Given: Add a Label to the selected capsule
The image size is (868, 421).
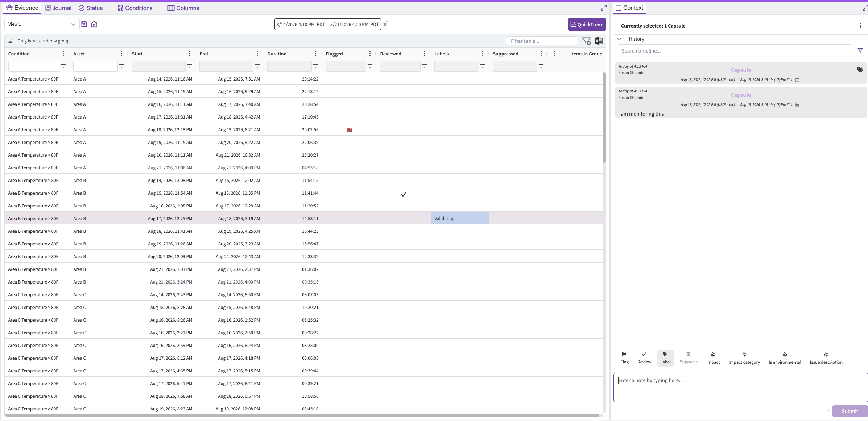Looking at the screenshot, I should (665, 358).
